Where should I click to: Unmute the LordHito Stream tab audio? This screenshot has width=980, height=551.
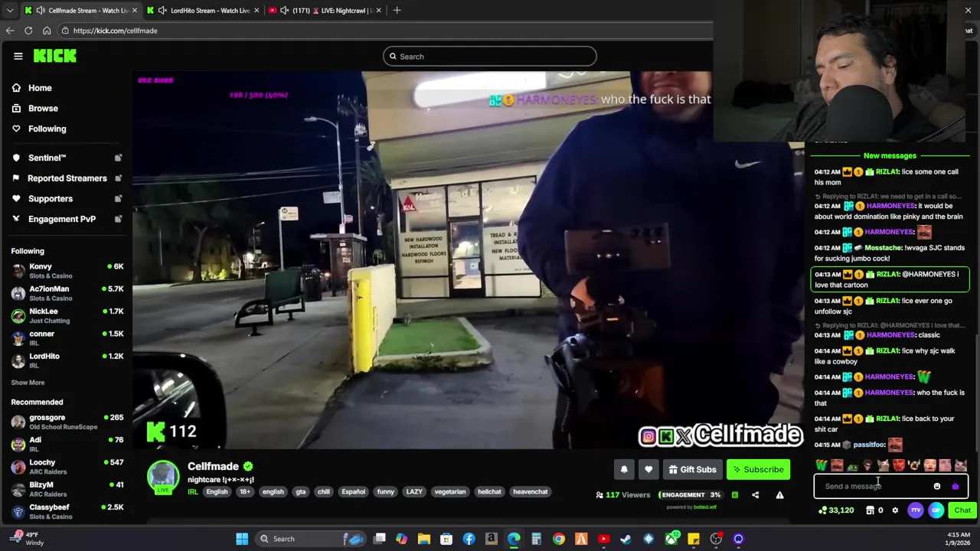point(162,10)
